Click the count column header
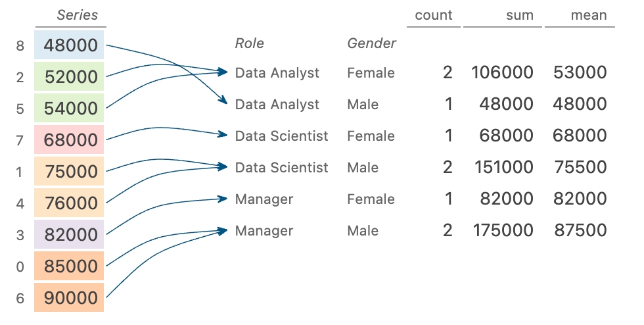The height and width of the screenshot is (325, 644). [434, 15]
